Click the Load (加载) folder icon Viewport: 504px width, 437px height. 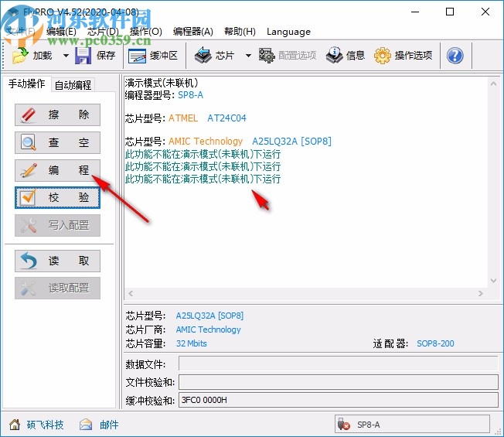(x=20, y=56)
